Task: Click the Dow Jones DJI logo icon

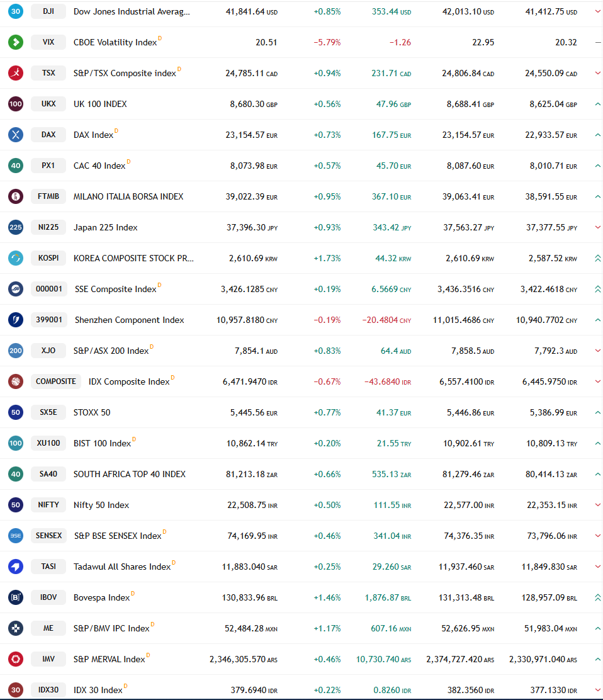Action: pos(16,11)
